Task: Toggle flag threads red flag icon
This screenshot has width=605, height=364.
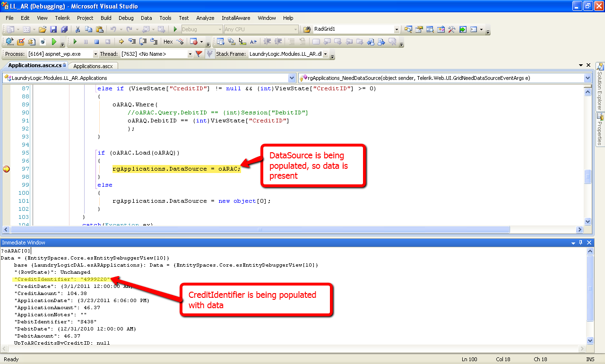Action: [x=199, y=54]
